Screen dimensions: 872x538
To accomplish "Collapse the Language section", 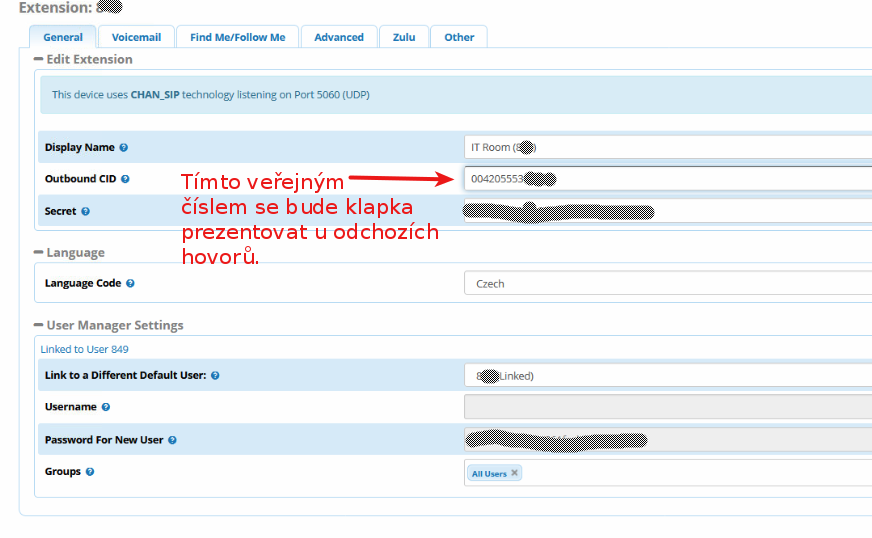I will coord(38,253).
